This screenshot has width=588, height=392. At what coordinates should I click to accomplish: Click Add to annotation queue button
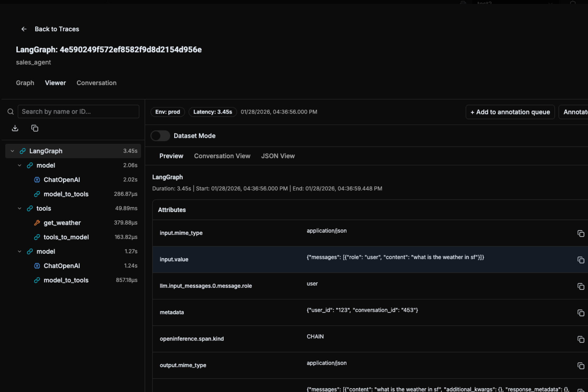coord(510,112)
